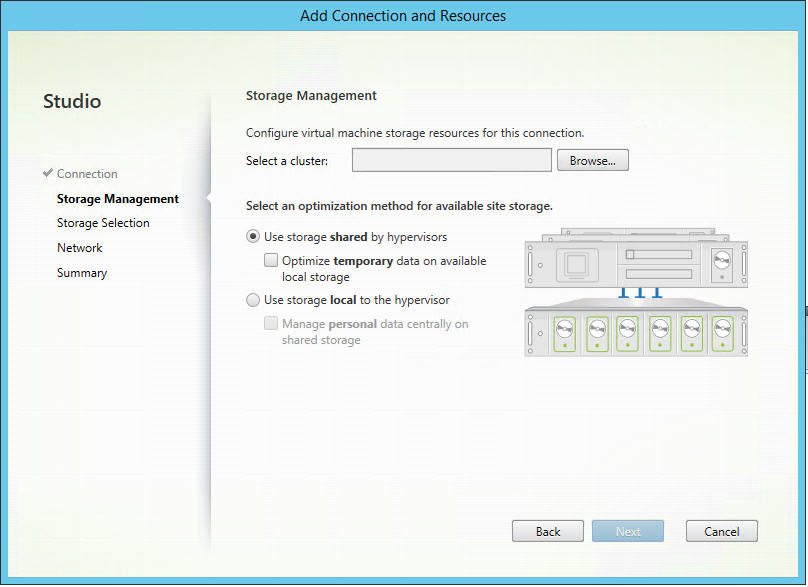Select Use storage shared by hypervisors
Screen dimensions: 808x587
pos(253,238)
